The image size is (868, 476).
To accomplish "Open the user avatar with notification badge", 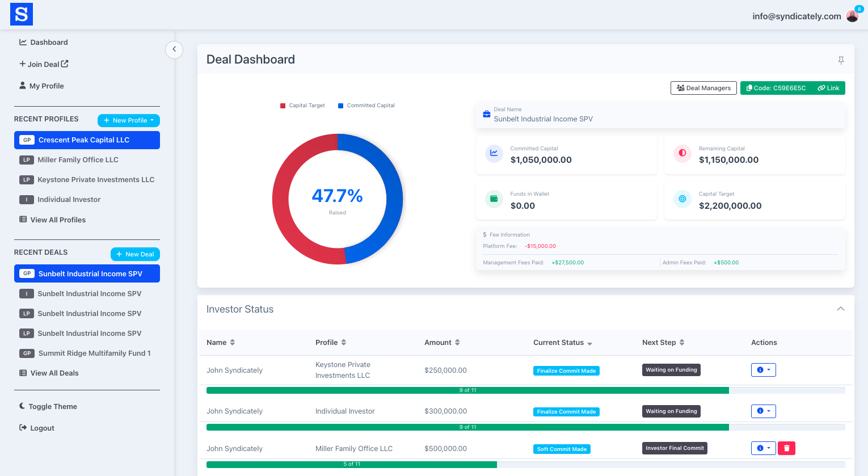I will coord(852,16).
